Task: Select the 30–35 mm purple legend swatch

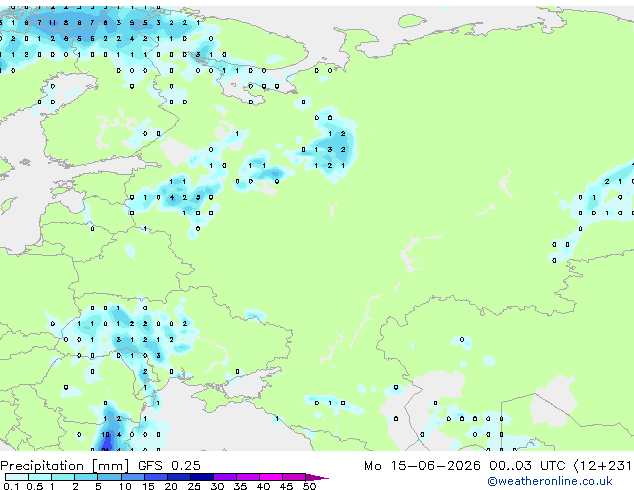Action: (224, 477)
